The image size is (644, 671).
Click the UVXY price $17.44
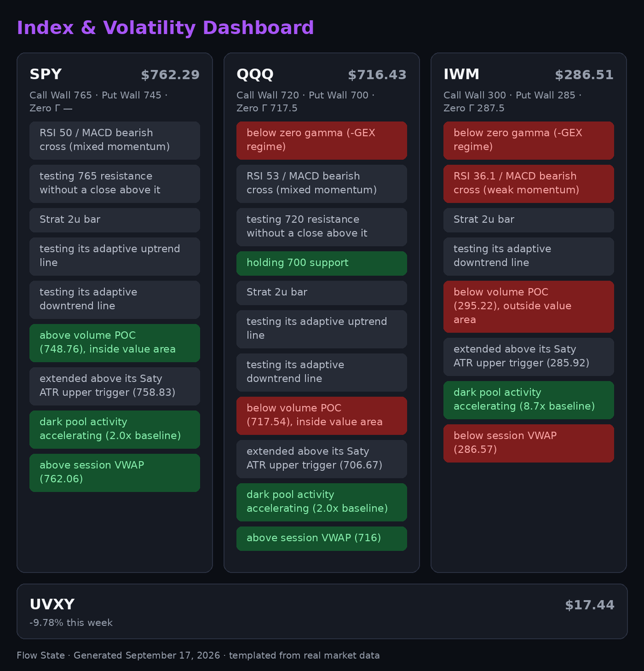590,605
